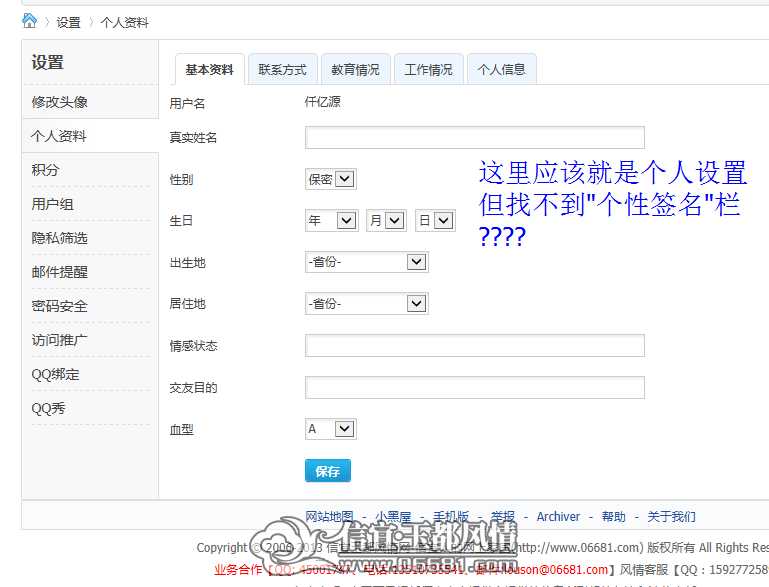Screen dimensions: 769x587
Task: Open 访问推广 in the sidebar
Action: 59,340
